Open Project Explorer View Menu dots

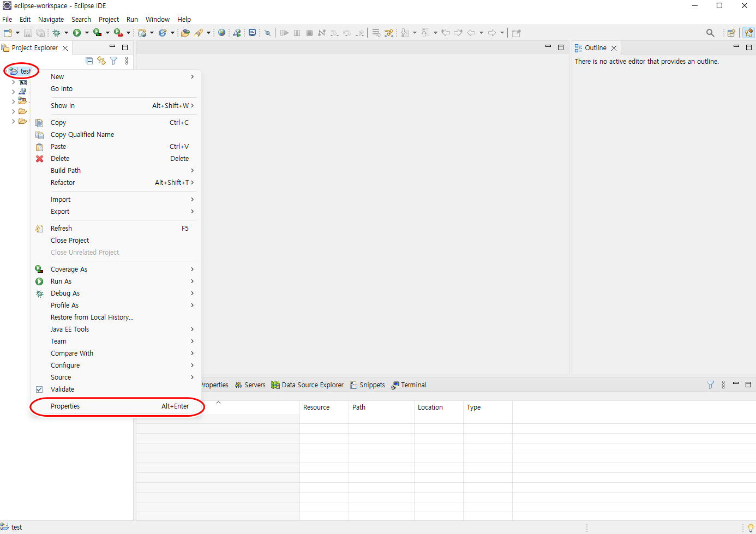click(x=127, y=61)
